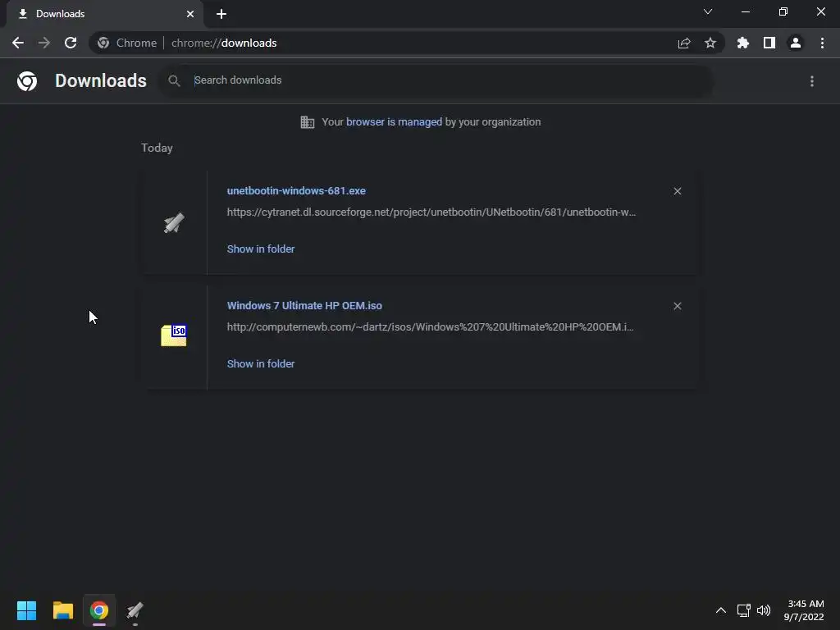Show unetbootin-windows-681.exe in folder
The width and height of the screenshot is (840, 630).
pyautogui.click(x=261, y=249)
